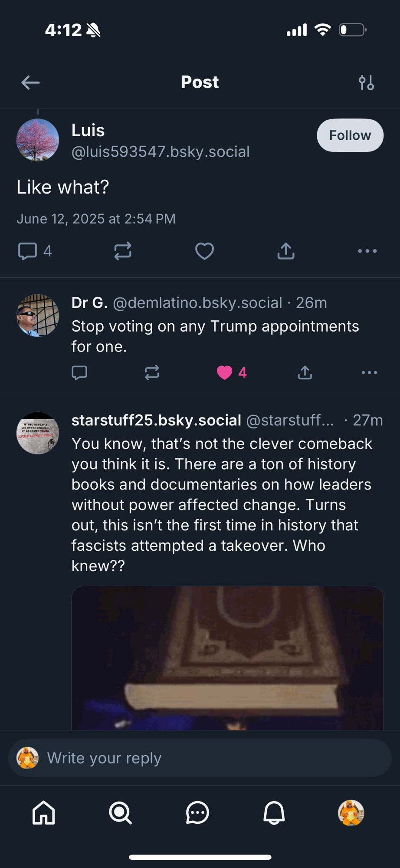Open Luis's profile picture
Viewport: 400px width, 868px height.
pos(38,140)
